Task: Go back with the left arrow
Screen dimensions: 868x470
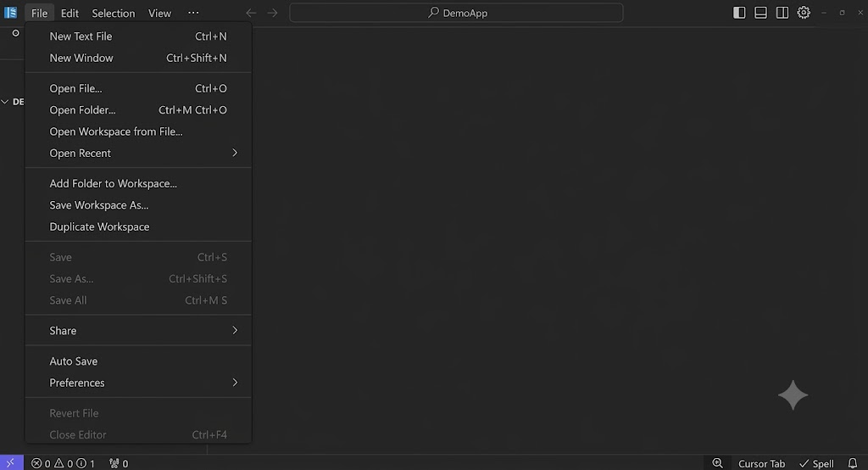Action: [251, 13]
